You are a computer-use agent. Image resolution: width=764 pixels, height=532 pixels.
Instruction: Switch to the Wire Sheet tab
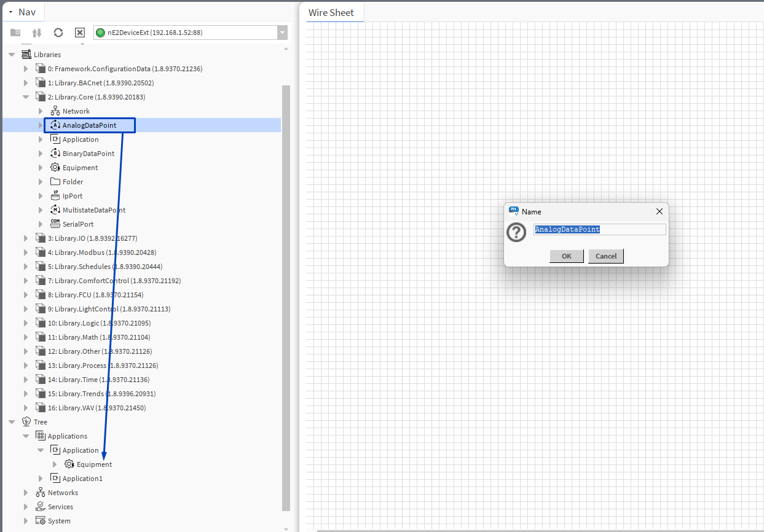coord(331,12)
